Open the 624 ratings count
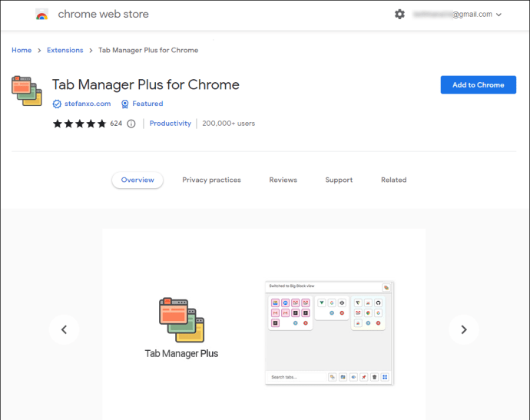The image size is (530, 420). pyautogui.click(x=116, y=124)
